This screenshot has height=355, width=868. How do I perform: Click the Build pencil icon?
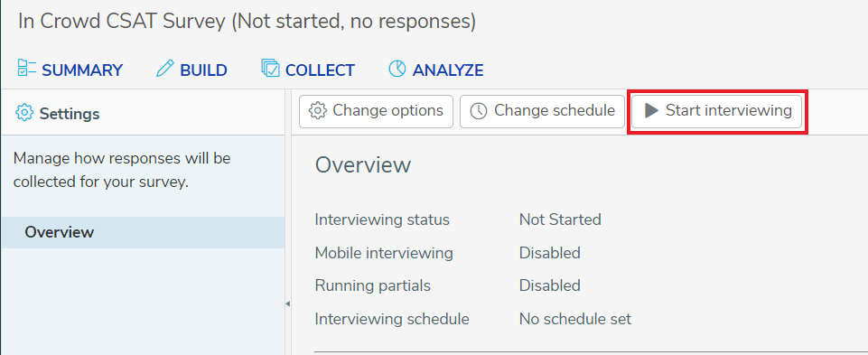[165, 69]
